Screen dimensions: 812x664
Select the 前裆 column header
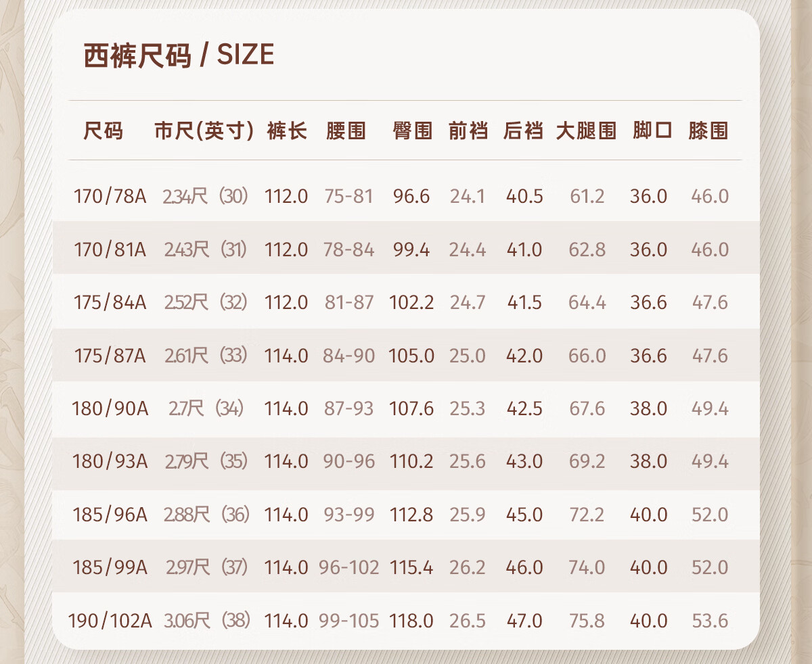point(468,131)
